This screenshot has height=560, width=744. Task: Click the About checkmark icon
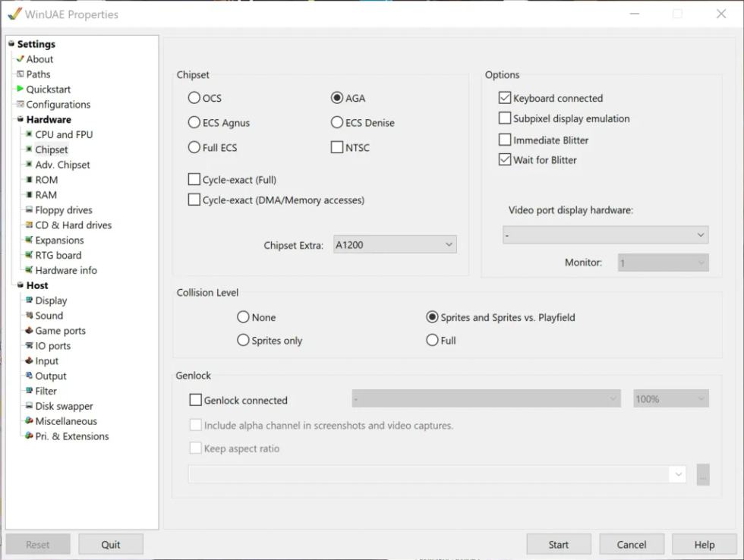[20, 58]
